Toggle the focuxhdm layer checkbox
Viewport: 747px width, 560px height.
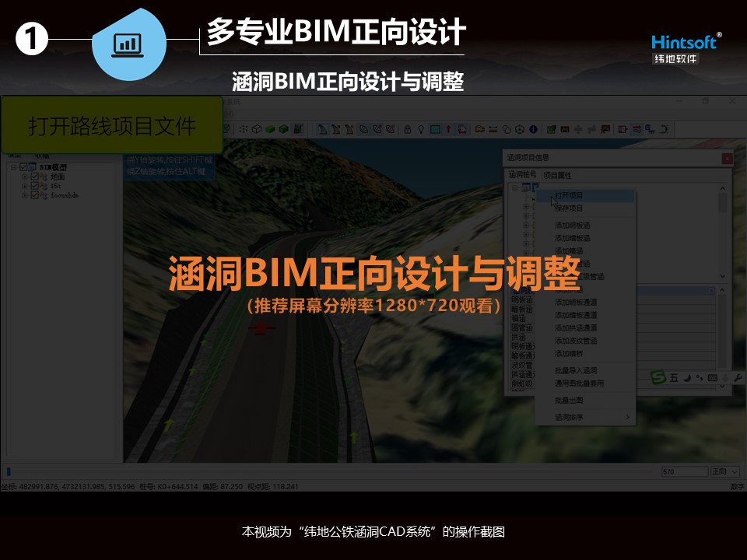click(34, 195)
